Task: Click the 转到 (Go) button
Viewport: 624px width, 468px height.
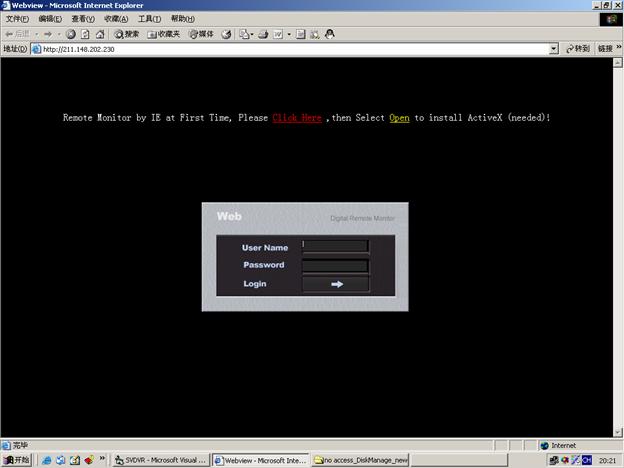Action: [x=577, y=48]
